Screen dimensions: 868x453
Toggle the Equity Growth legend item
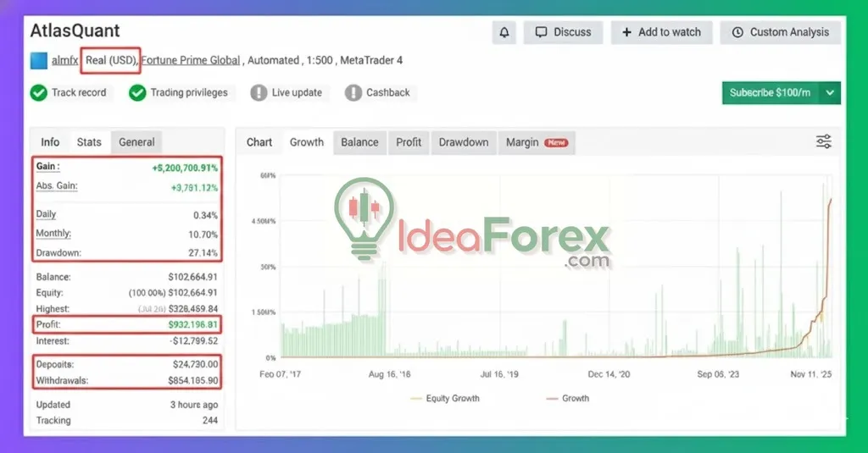[x=445, y=398]
